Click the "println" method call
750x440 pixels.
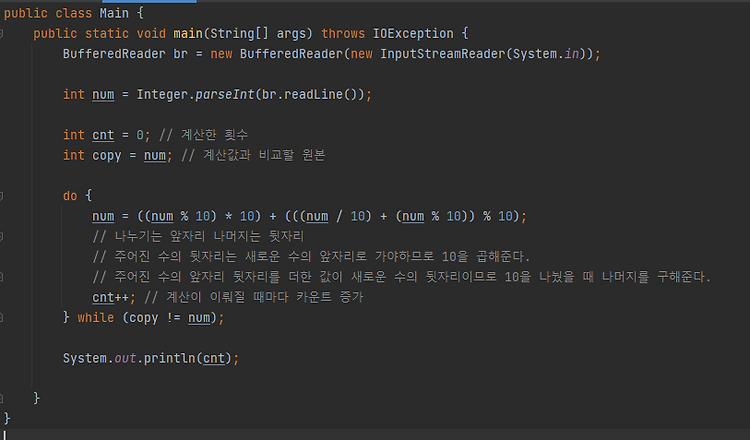point(170,358)
